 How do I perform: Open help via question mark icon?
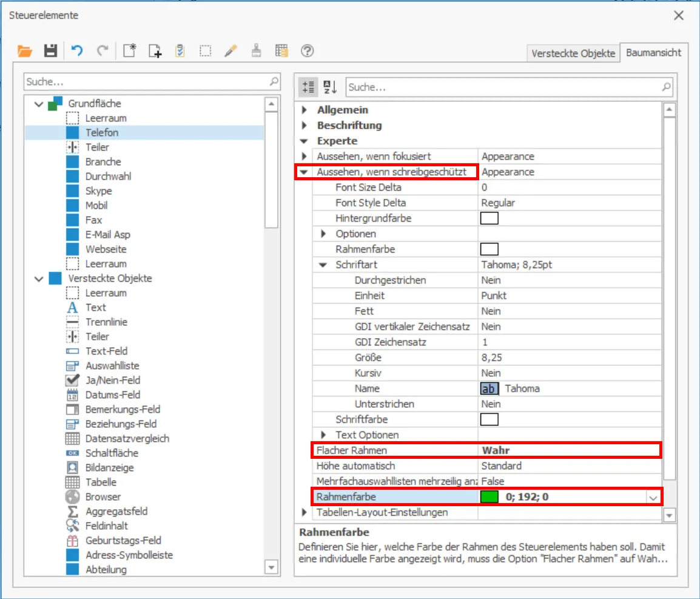coord(307,51)
